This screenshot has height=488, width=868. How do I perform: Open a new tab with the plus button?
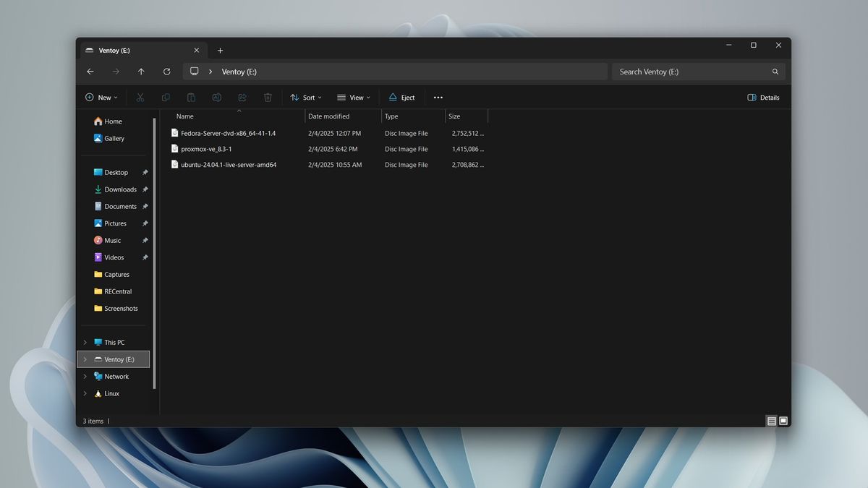(220, 50)
